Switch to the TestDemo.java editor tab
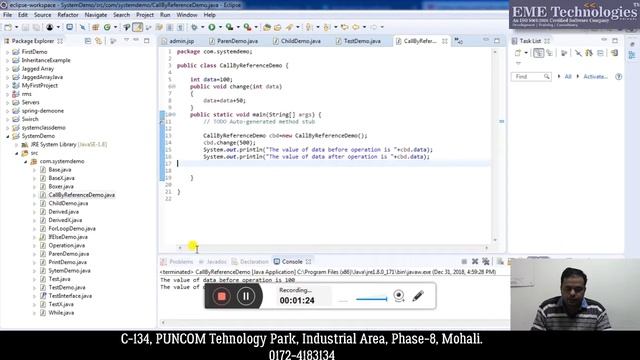640x360 pixels. 358,41
